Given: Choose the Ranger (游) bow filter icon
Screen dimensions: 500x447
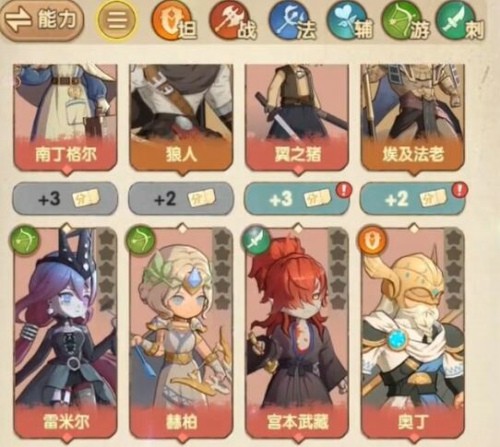Looking at the screenshot, I should [405, 21].
